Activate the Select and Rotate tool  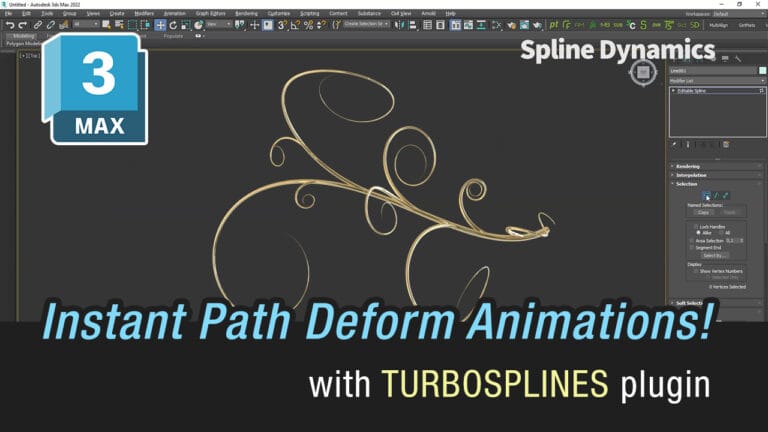[x=173, y=25]
